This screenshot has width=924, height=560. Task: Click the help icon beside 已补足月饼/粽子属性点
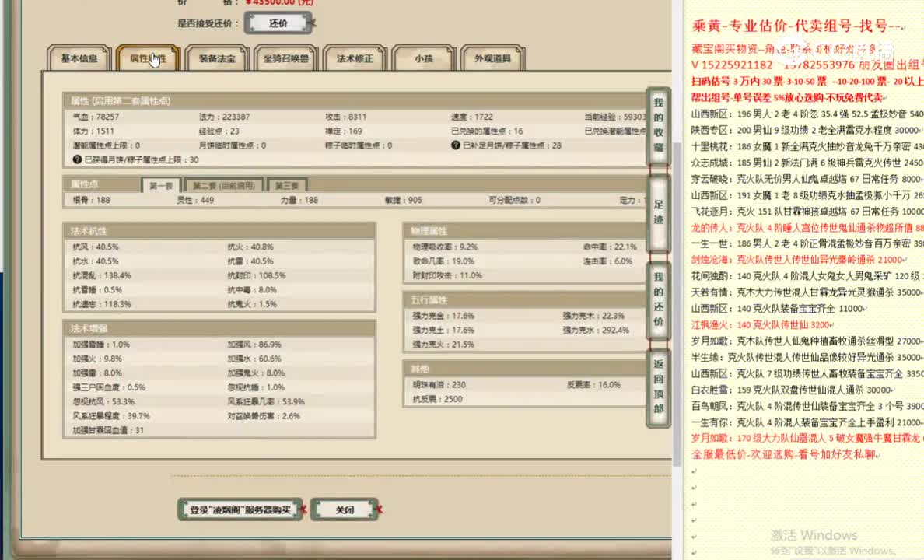coord(456,145)
